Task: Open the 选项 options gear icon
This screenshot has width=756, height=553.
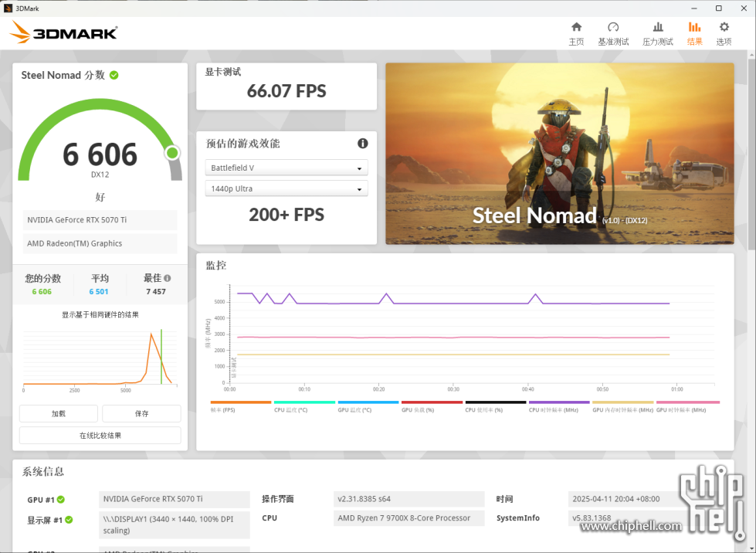Action: point(724,27)
